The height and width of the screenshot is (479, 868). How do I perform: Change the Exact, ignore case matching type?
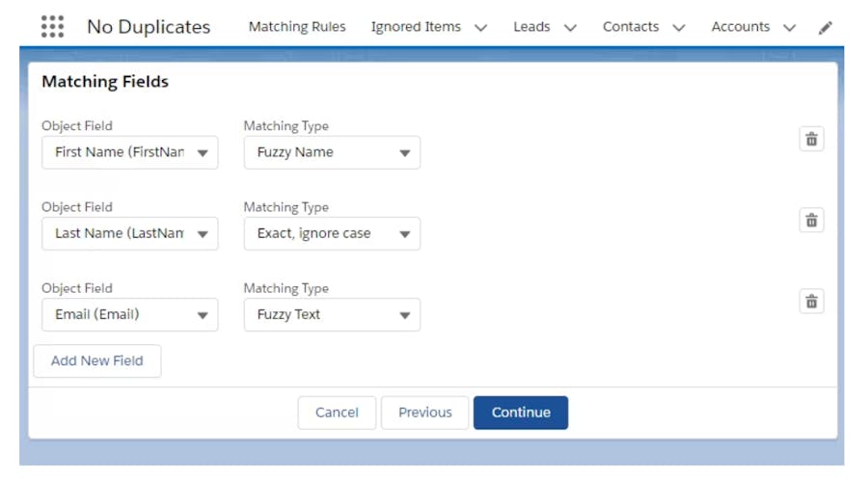point(332,233)
